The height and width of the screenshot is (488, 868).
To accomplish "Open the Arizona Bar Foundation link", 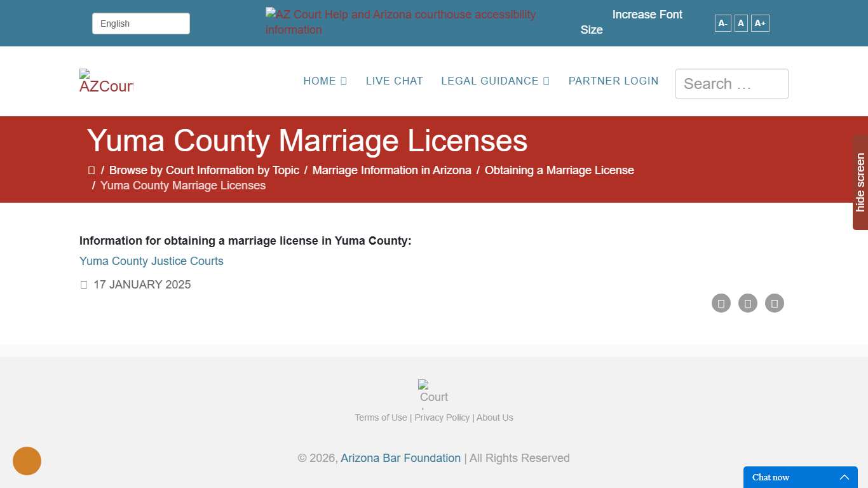I will pyautogui.click(x=400, y=457).
